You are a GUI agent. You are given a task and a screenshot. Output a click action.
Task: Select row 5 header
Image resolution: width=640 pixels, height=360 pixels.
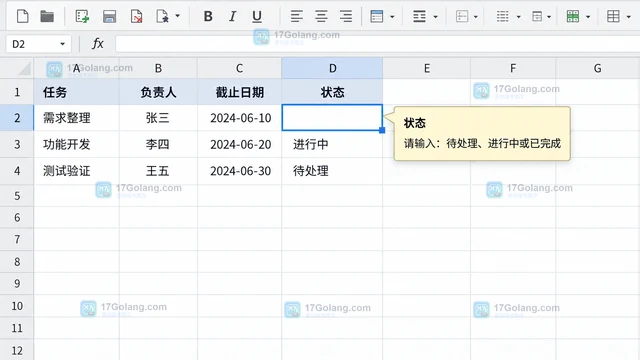[x=17, y=196]
